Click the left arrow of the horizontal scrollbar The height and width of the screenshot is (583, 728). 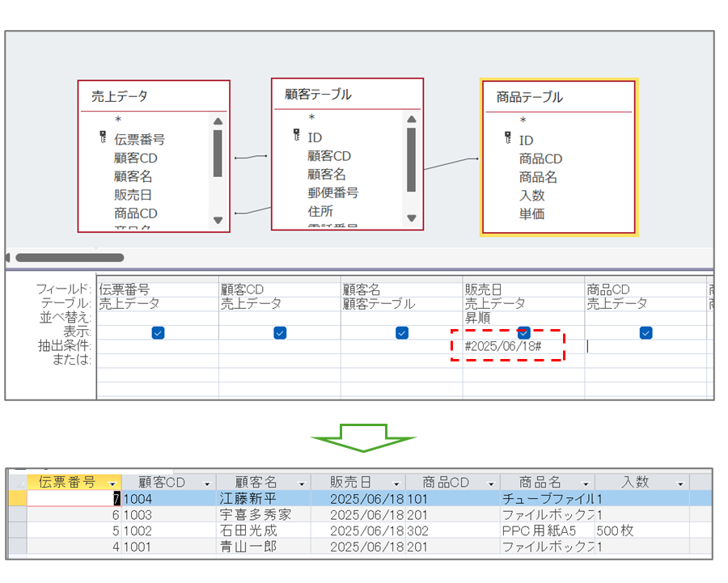coord(8,258)
